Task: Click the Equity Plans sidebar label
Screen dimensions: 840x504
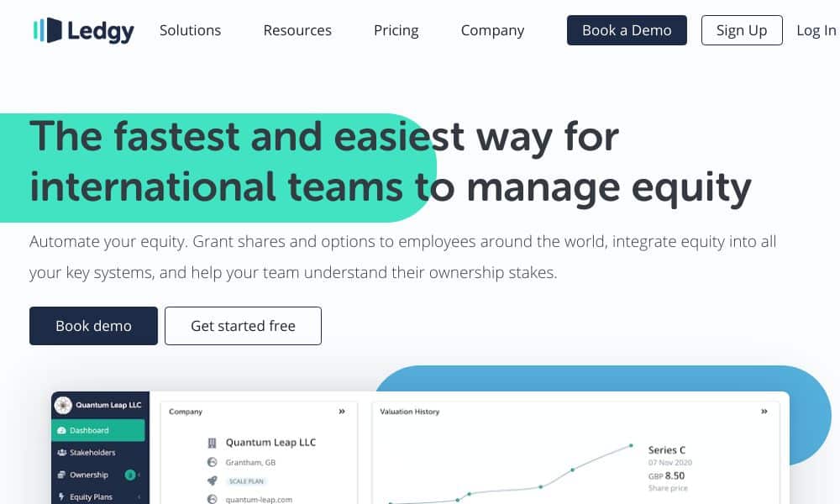Action: pyautogui.click(x=91, y=497)
